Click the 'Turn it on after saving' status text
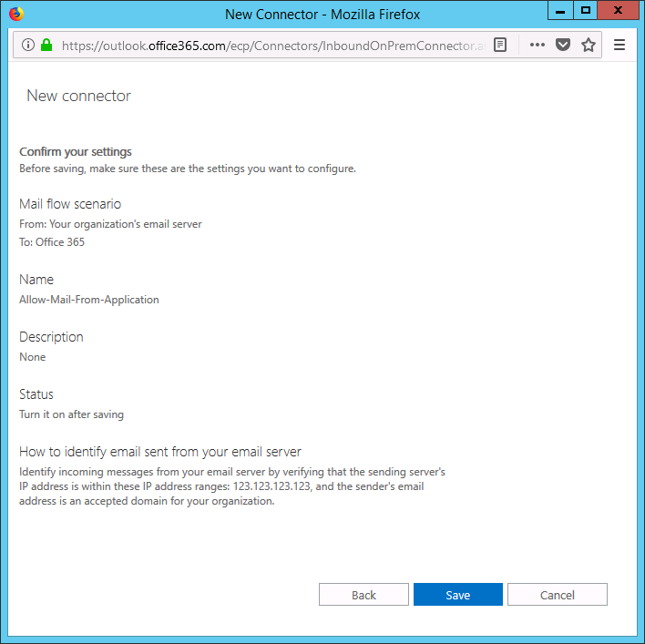The image size is (645, 644). 71,414
